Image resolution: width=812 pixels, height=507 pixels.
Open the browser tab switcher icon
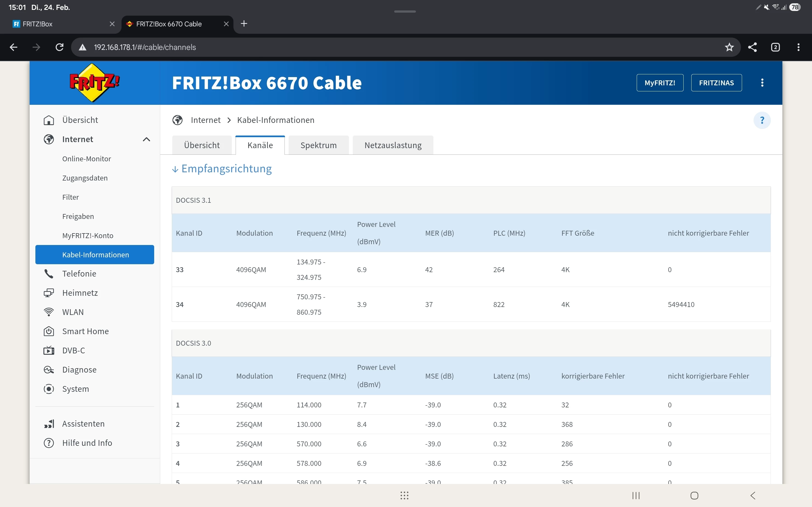tap(775, 47)
